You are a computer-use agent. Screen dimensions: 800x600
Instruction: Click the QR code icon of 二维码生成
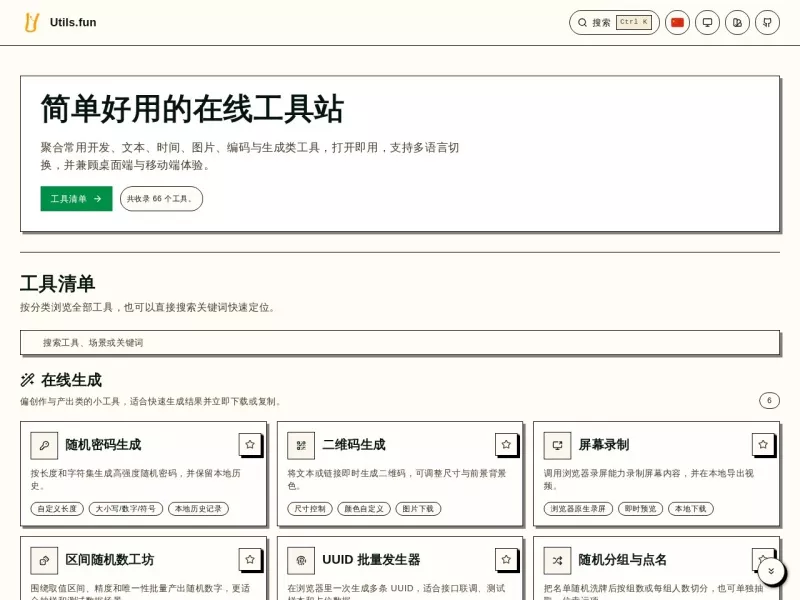pyautogui.click(x=301, y=445)
